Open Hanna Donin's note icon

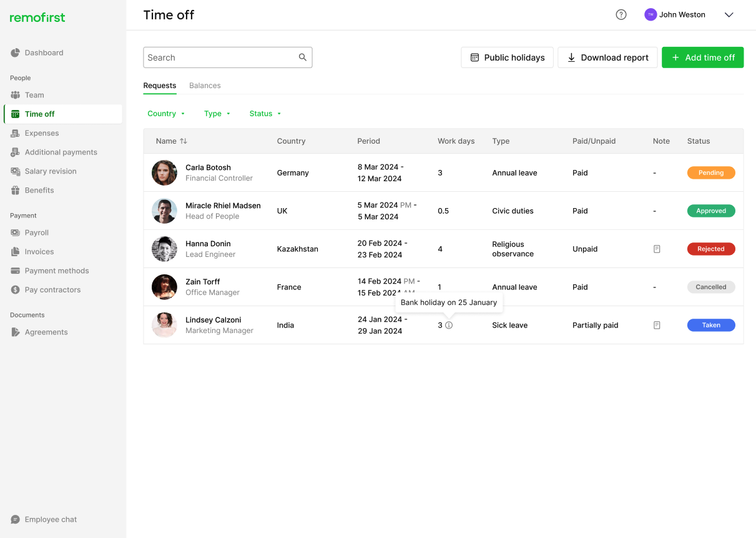tap(657, 249)
